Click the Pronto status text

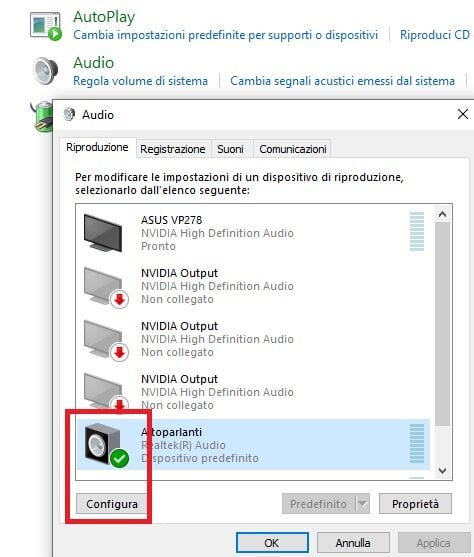pyautogui.click(x=158, y=246)
